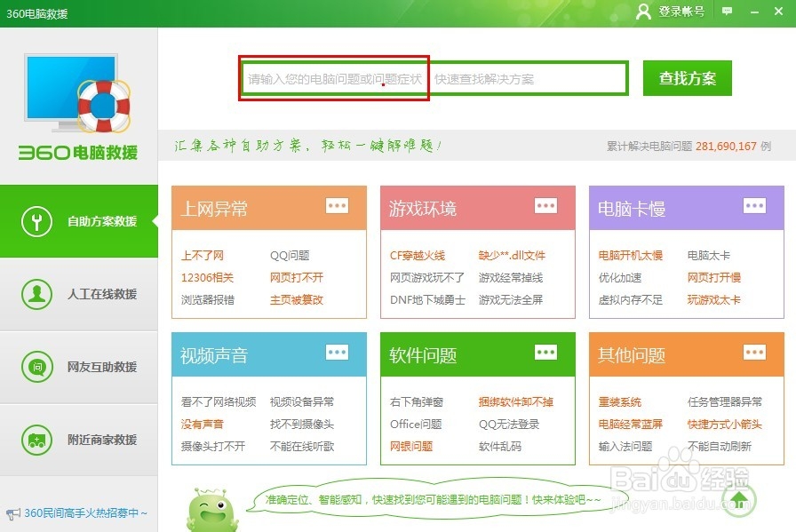The width and height of the screenshot is (796, 532).
Task: Open feedback via the speech bubble titlebar icon
Action: 727,12
